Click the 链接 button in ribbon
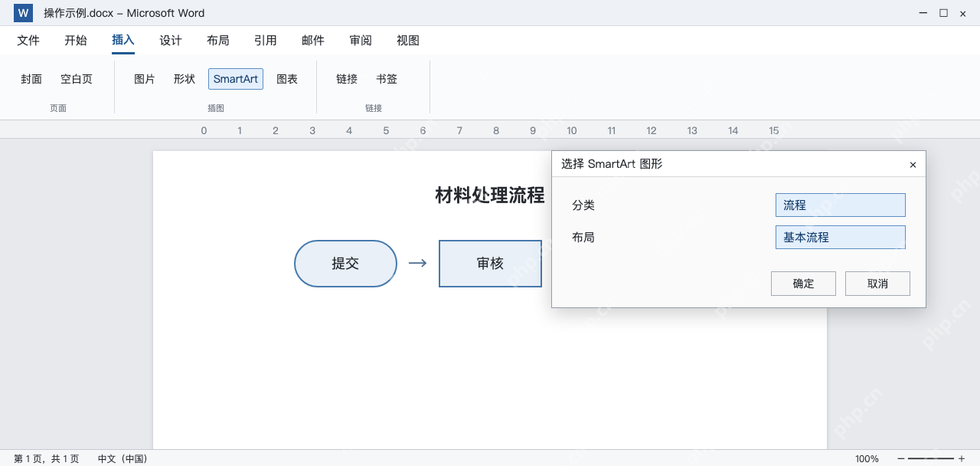The image size is (980, 466). (x=347, y=79)
